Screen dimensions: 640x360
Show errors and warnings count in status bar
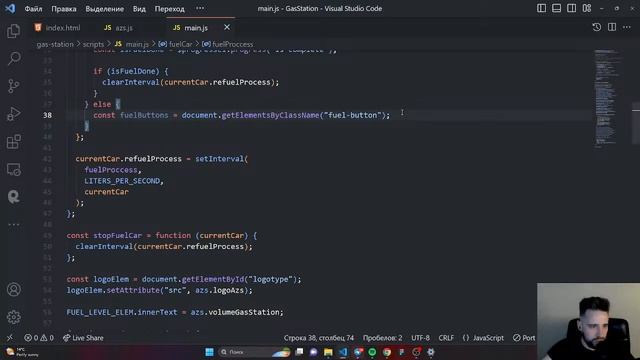pyautogui.click(x=39, y=338)
